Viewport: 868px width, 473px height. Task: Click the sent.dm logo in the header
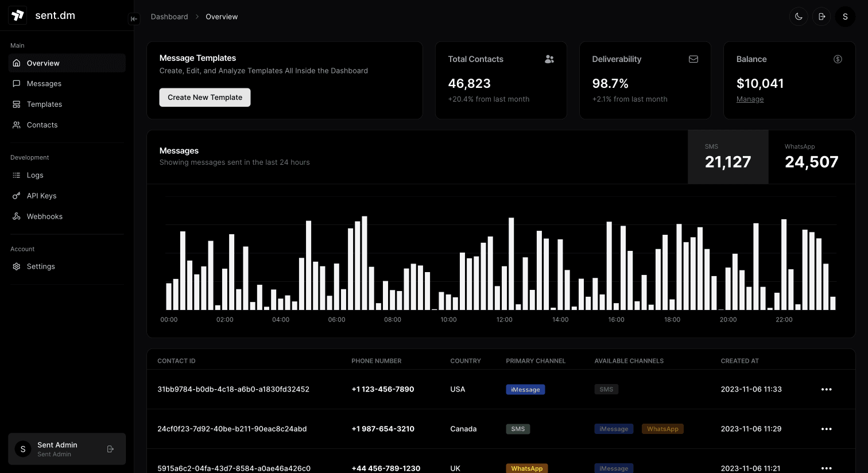(17, 15)
